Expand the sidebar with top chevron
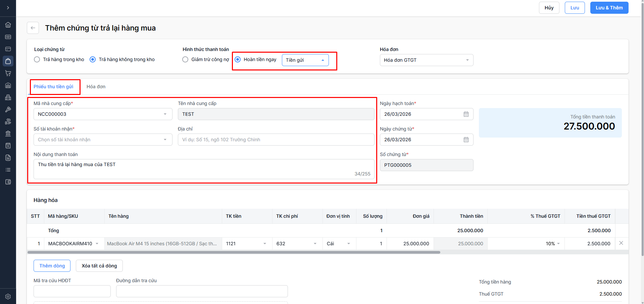The image size is (644, 304). point(8,8)
